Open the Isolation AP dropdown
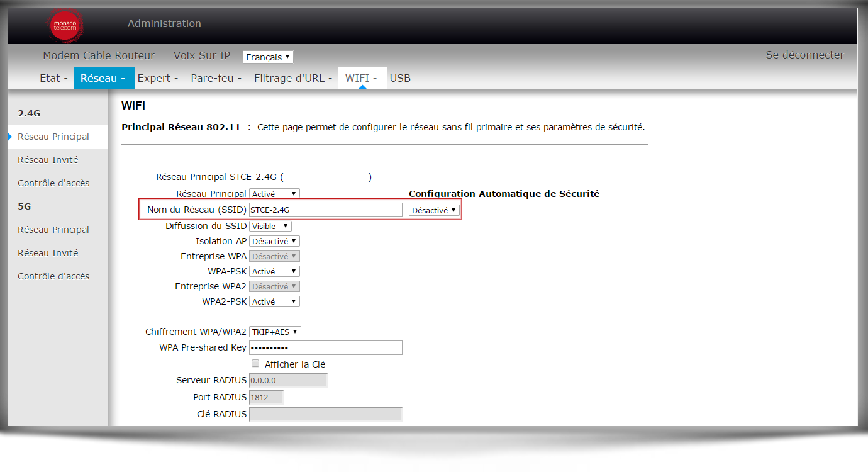Viewport: 868px width, 472px height. point(274,241)
